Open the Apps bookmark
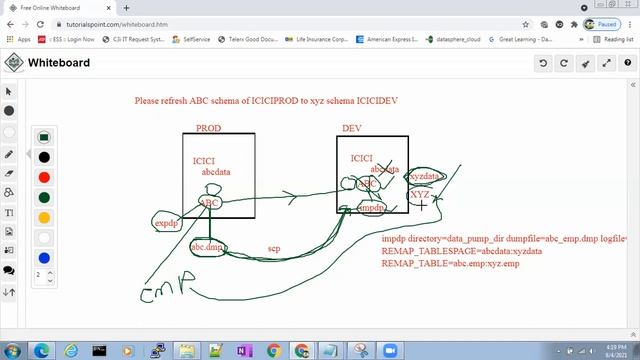This screenshot has height=360, width=640. coord(19,40)
